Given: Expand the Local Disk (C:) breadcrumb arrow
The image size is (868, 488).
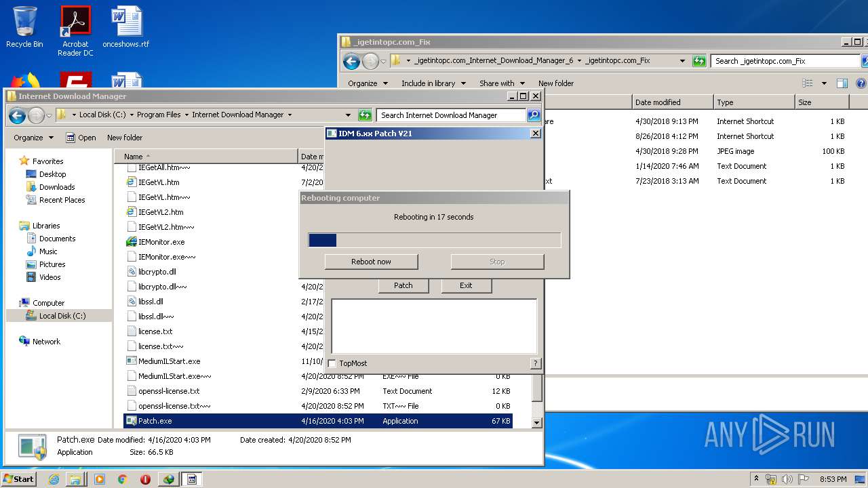Looking at the screenshot, I should pyautogui.click(x=132, y=115).
